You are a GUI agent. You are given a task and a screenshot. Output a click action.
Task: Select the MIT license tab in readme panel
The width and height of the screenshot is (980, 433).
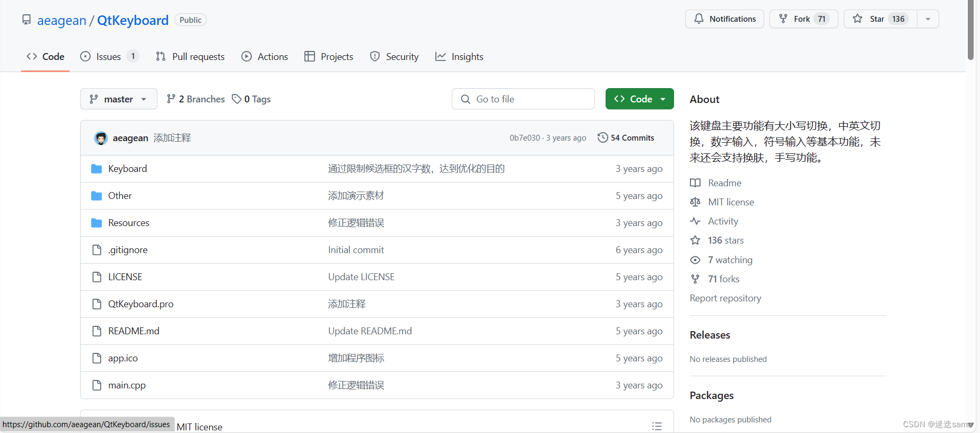pos(199,427)
